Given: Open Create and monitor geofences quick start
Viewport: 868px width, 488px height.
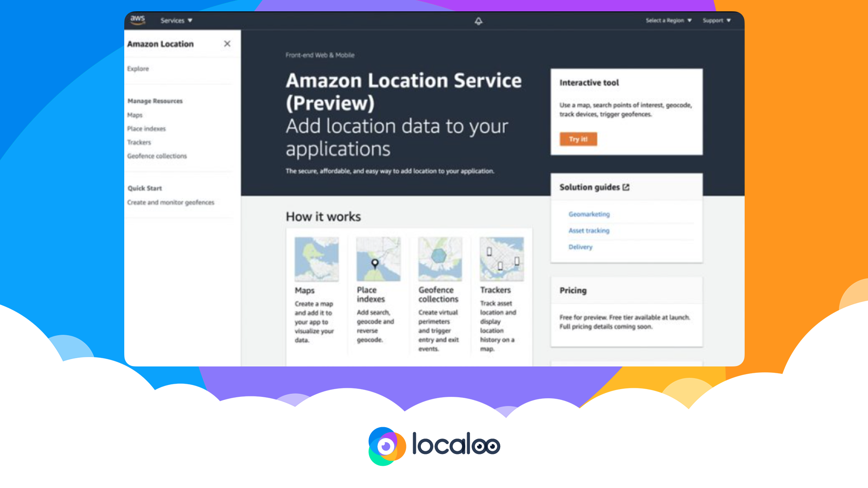Looking at the screenshot, I should click(171, 202).
